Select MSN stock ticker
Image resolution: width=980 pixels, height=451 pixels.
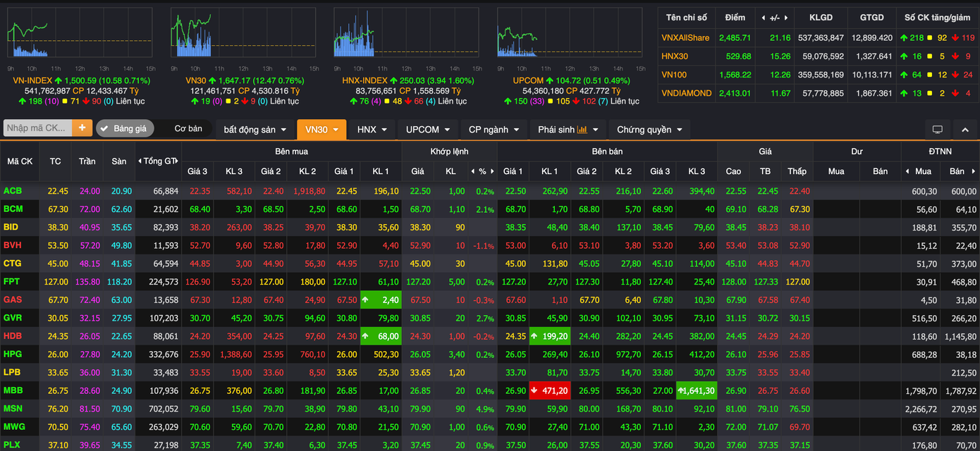click(x=13, y=409)
